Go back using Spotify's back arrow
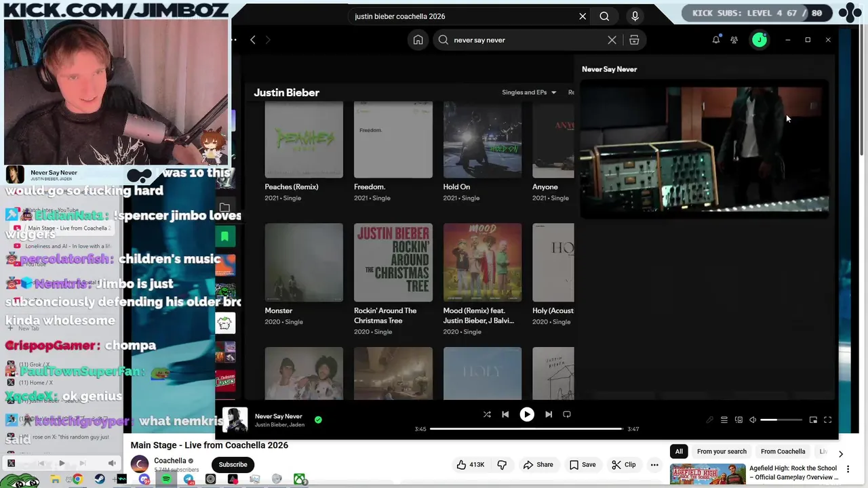868x488 pixels. (x=252, y=40)
